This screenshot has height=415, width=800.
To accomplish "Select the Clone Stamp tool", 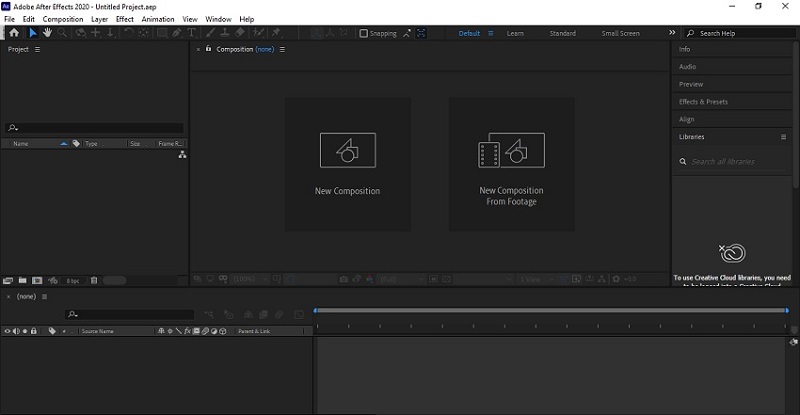I will (224, 33).
